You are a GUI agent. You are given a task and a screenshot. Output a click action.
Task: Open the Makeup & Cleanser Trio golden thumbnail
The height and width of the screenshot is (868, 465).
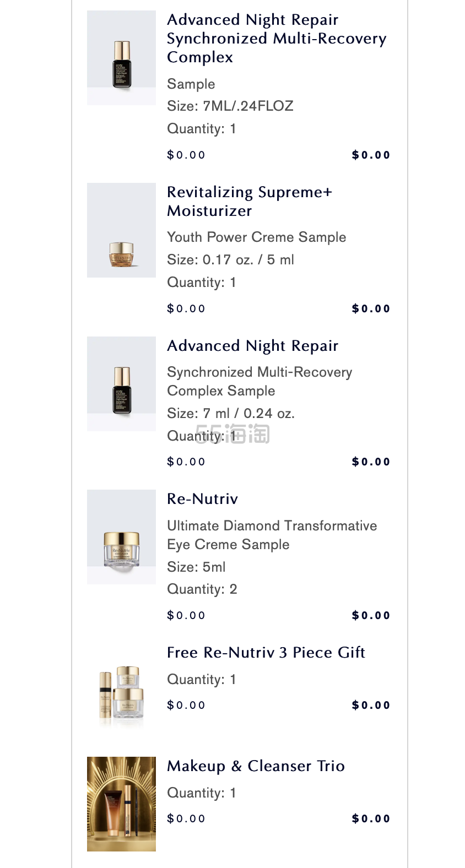[x=121, y=804]
